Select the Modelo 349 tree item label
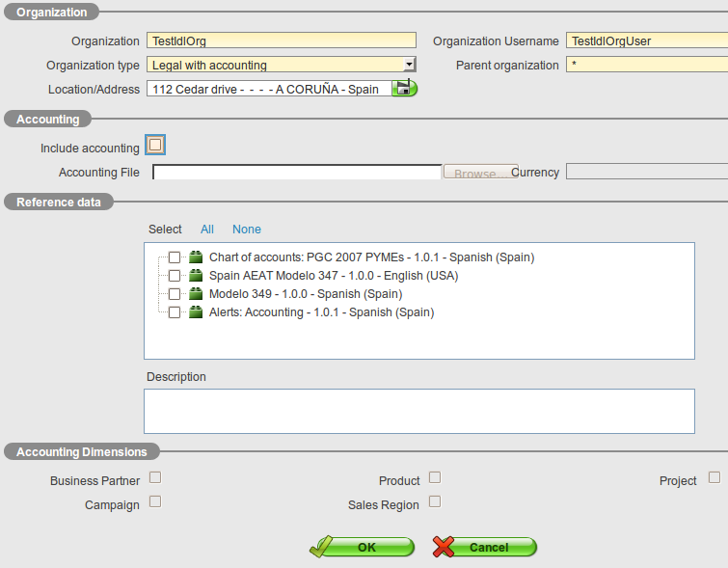 [x=306, y=294]
